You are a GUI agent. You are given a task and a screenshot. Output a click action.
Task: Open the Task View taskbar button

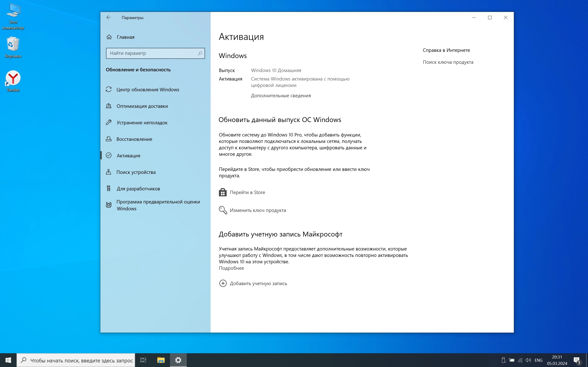[x=143, y=360]
